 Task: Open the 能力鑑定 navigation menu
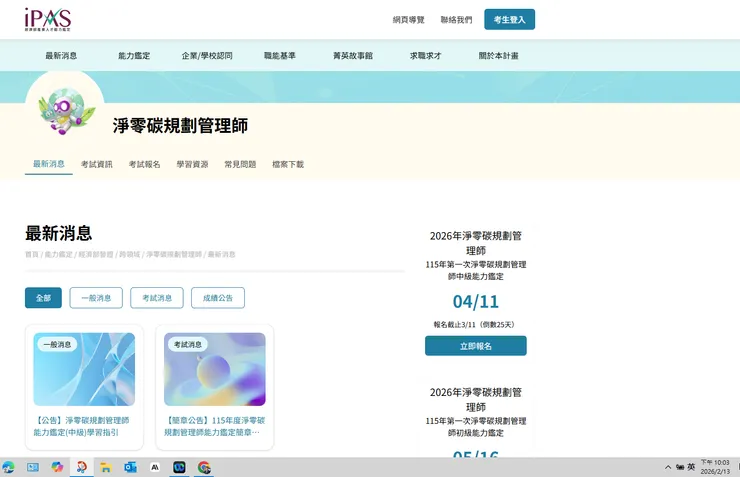point(134,56)
